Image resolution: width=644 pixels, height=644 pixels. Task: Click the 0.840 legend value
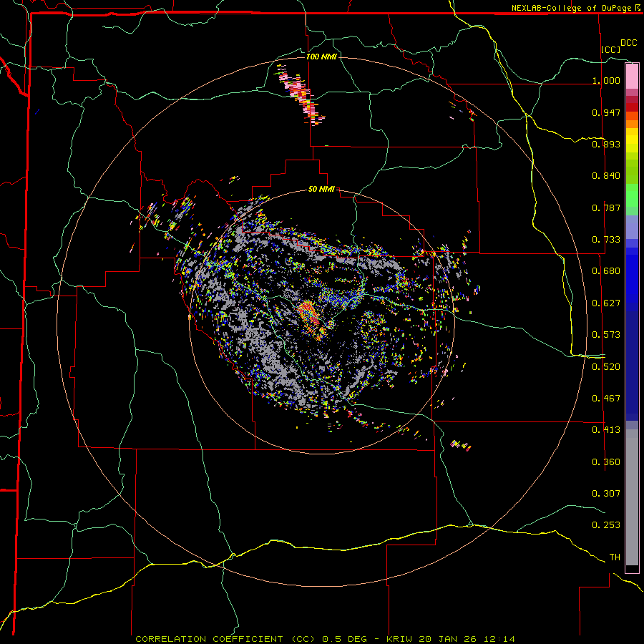(606, 176)
